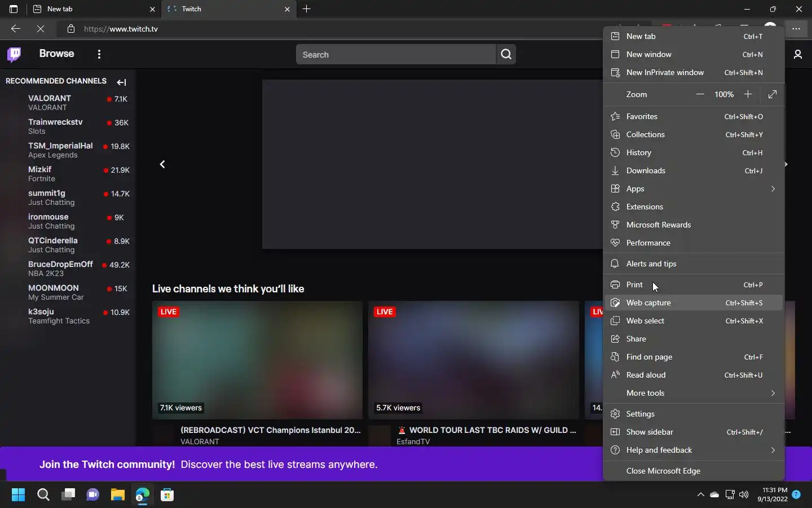Go back with the browser back arrow
The image size is (812, 508).
pyautogui.click(x=16, y=29)
